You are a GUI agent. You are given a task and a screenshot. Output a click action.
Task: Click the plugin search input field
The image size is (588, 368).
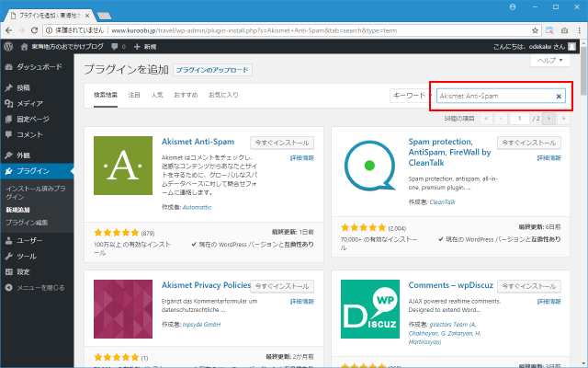tap(494, 96)
